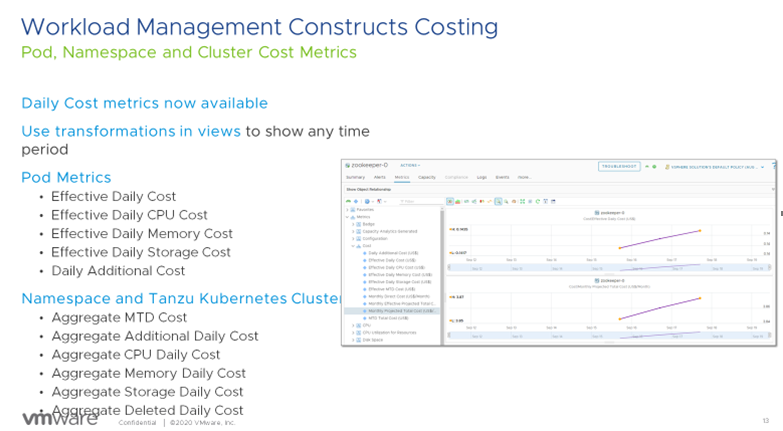Click the blue diamond icon above metric tree
The height and width of the screenshot is (431, 783).
(356, 201)
